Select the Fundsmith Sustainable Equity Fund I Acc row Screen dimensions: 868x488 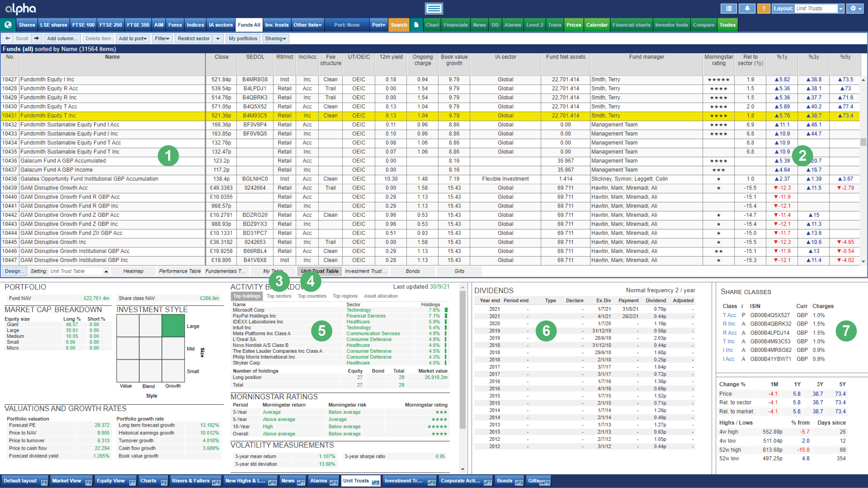(430, 125)
